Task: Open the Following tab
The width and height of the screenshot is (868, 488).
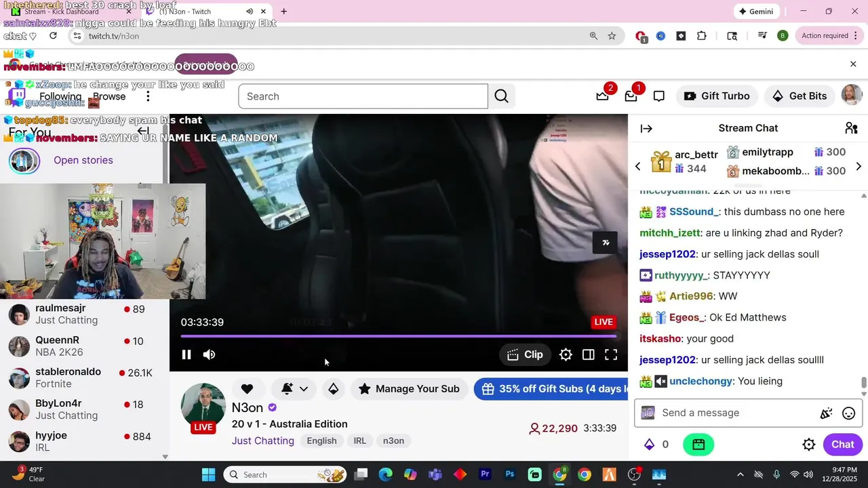Action: [x=60, y=96]
